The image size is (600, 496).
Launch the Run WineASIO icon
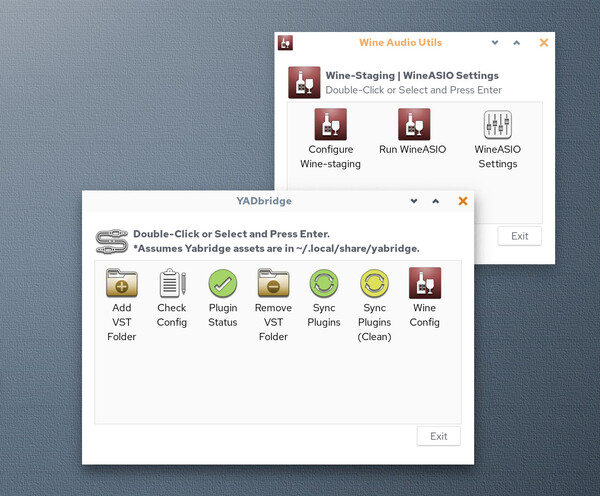click(414, 124)
